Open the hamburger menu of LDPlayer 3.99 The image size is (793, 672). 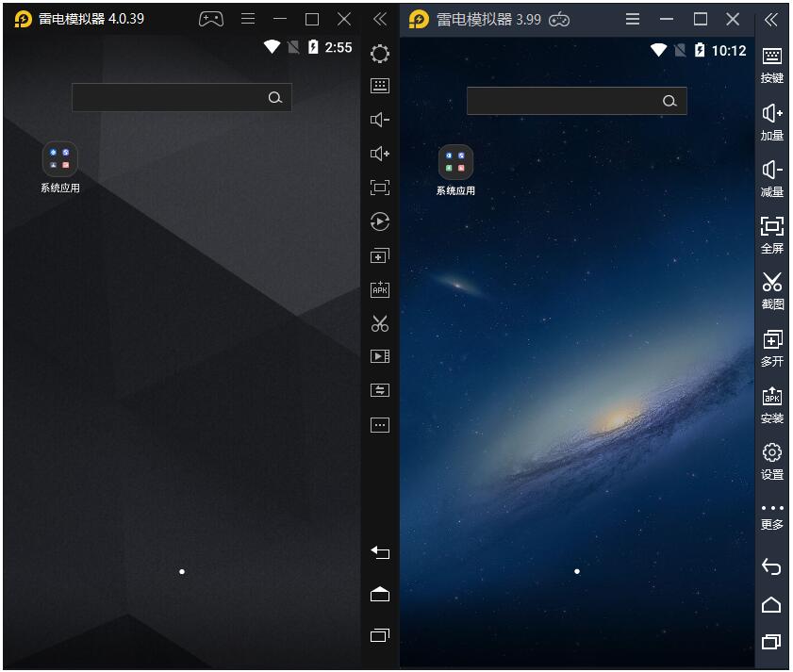pos(634,19)
